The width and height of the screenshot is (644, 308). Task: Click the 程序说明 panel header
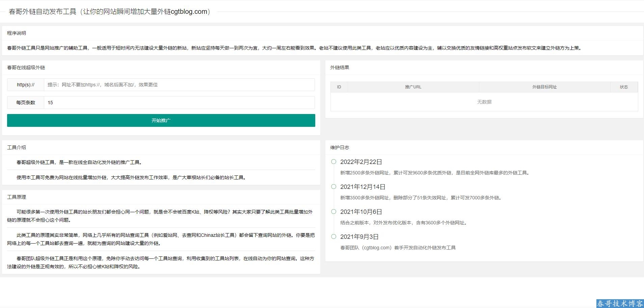point(17,33)
